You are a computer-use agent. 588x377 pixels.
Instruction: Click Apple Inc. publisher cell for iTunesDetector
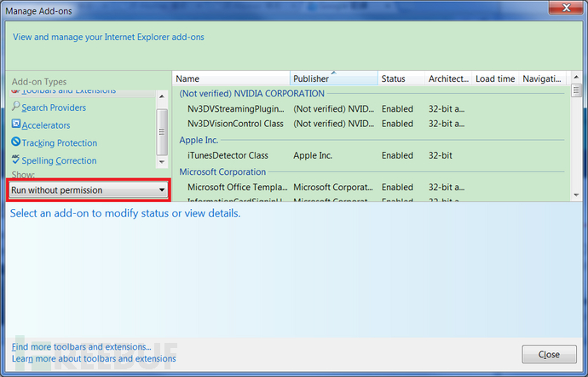point(313,155)
